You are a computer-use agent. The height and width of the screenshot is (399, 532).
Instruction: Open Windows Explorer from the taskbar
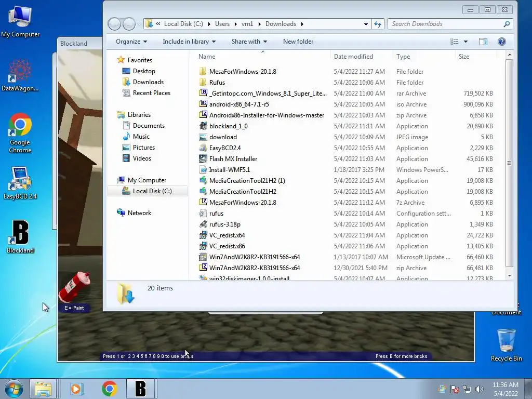pos(43,389)
